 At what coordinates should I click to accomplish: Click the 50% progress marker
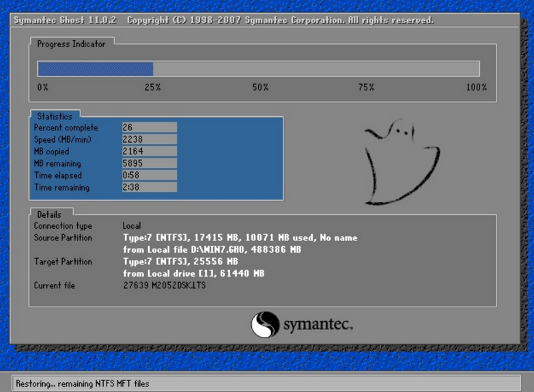[260, 87]
